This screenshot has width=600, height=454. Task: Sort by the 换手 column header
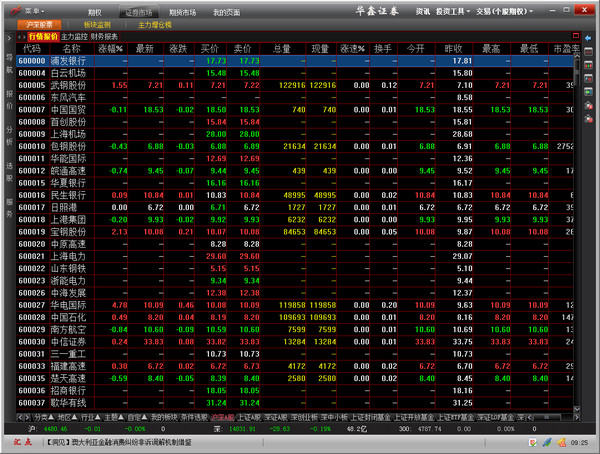[x=383, y=49]
